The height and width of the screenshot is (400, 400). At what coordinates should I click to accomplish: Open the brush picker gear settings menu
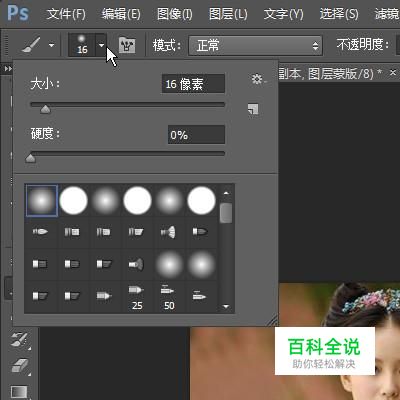point(258,79)
